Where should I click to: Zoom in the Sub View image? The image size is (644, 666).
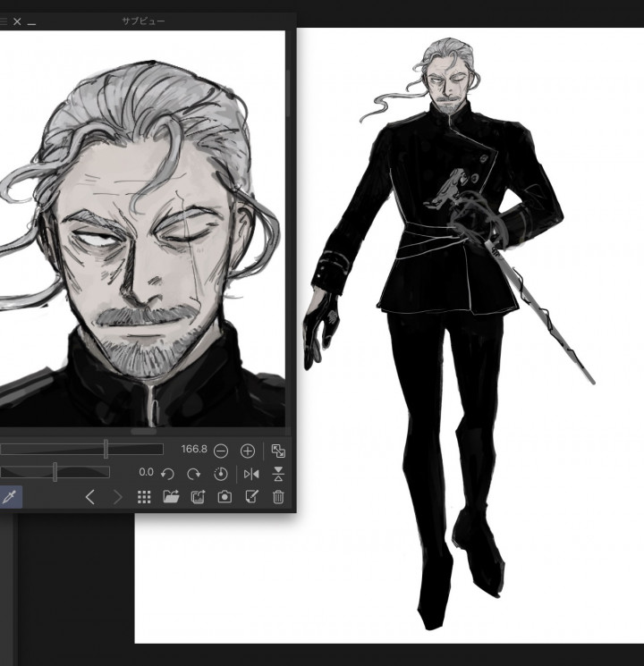(x=248, y=451)
